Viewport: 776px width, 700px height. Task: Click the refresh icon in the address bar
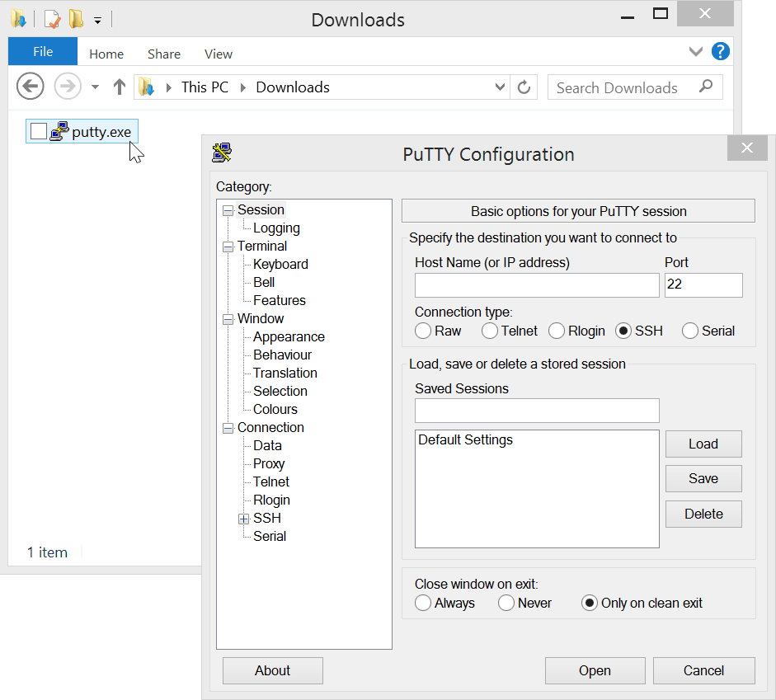pyautogui.click(x=524, y=87)
